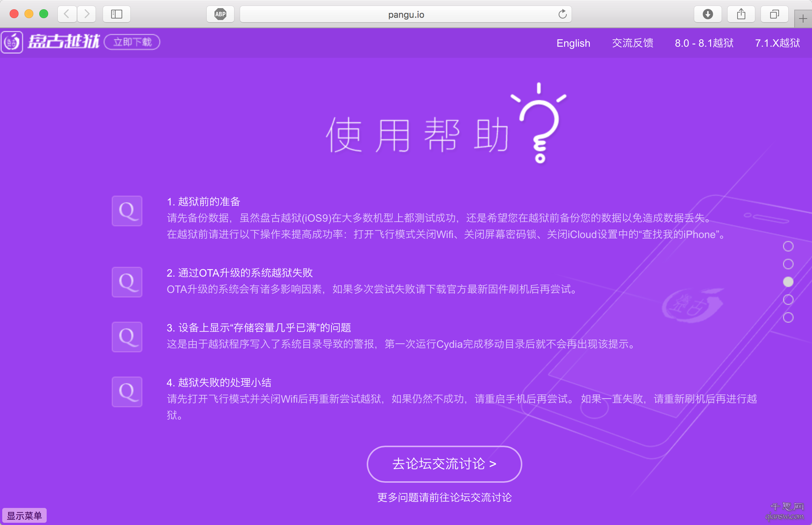Open 盘古越狱 brand title link
The image size is (812, 525).
(x=64, y=42)
